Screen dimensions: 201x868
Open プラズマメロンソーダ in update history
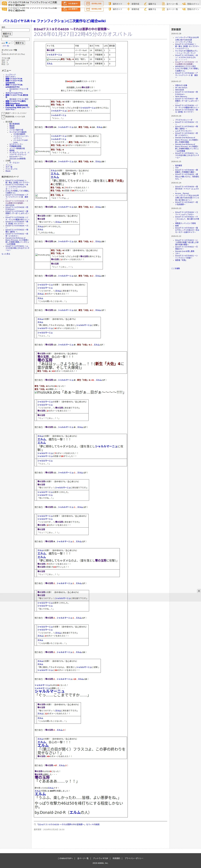coord(183,120)
